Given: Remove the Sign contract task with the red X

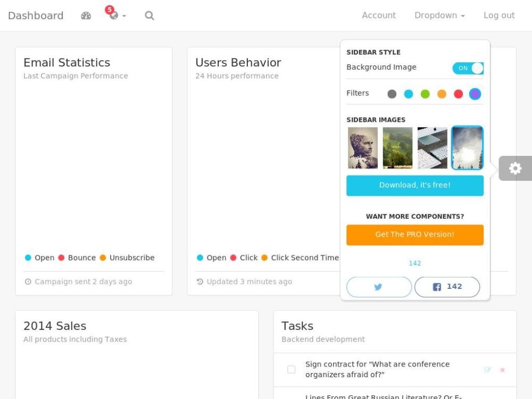Looking at the screenshot, I should tap(502, 370).
